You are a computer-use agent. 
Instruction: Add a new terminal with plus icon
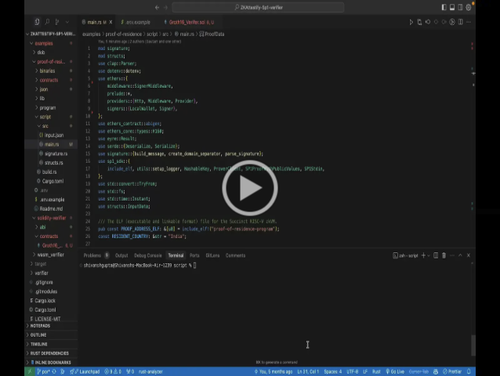423,255
